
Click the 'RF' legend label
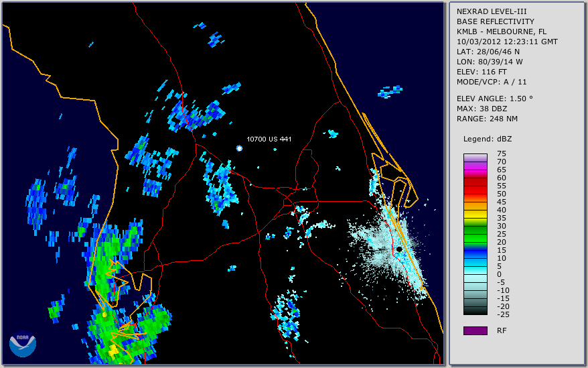pos(502,330)
